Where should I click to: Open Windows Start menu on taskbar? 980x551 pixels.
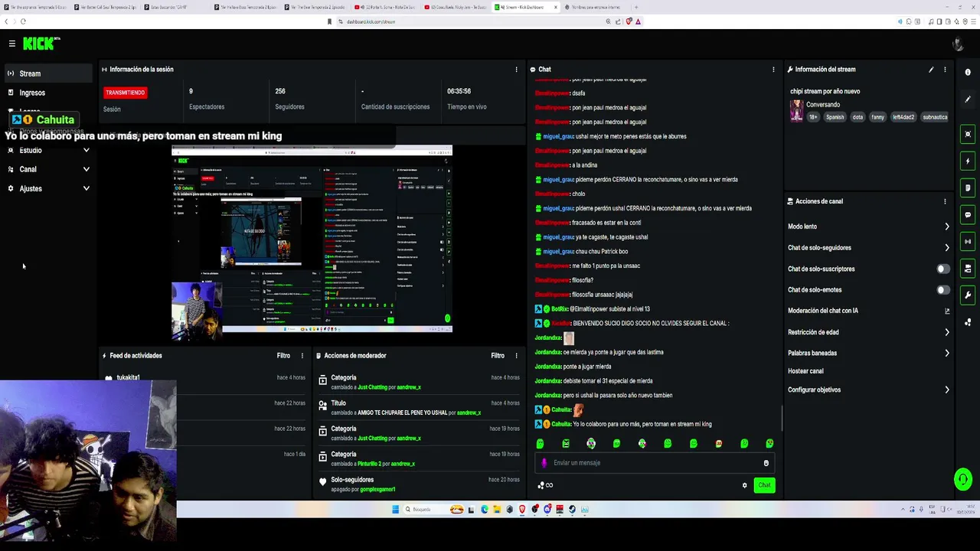coord(396,510)
